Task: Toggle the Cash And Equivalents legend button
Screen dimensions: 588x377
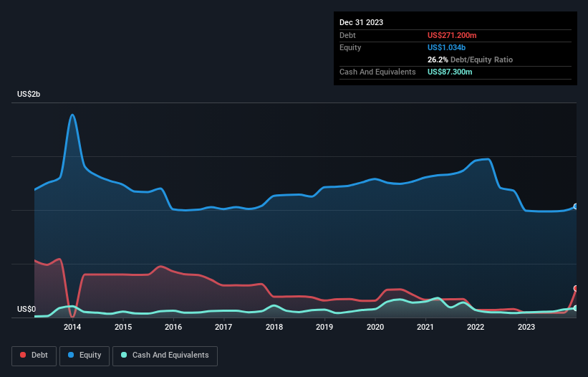Action: click(x=165, y=355)
